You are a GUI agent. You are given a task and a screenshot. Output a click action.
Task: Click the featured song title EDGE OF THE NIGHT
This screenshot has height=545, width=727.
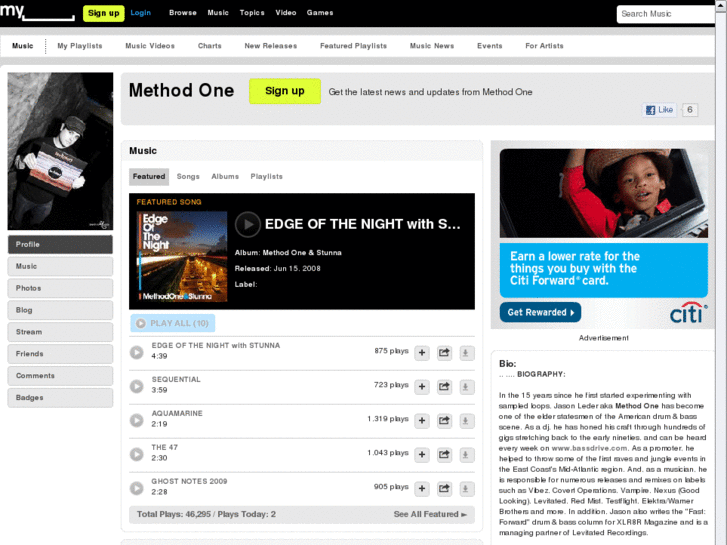coord(363,224)
